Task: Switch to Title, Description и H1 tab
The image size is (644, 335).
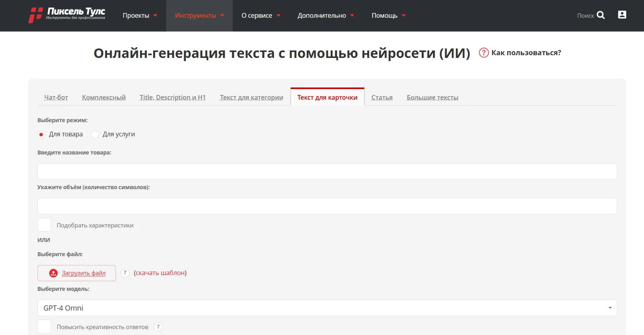Action: (x=172, y=97)
